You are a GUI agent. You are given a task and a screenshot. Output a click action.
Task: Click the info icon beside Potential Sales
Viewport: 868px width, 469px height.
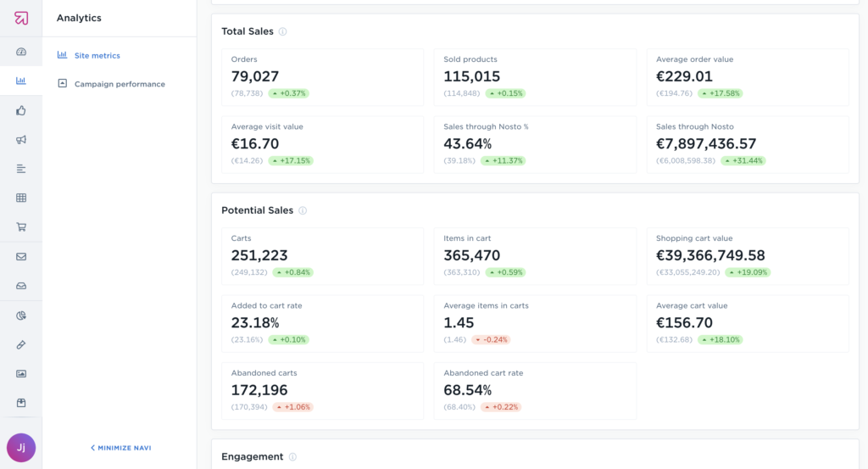pos(303,211)
